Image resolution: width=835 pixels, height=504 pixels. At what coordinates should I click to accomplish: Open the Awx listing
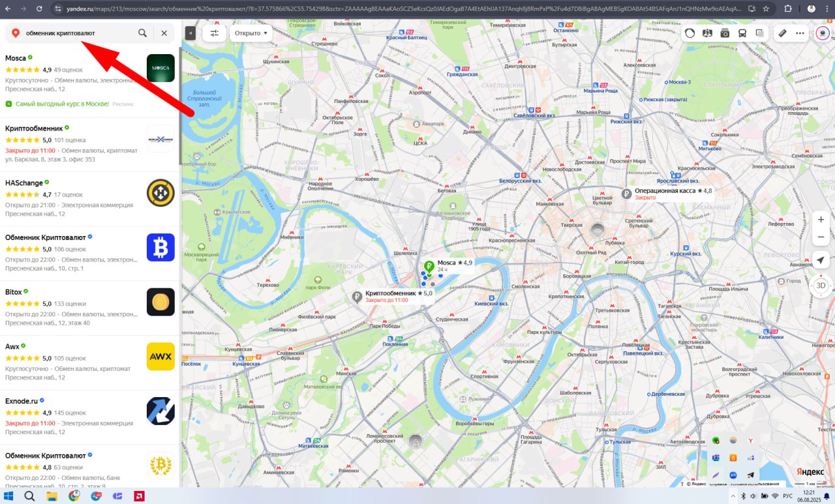tap(12, 346)
